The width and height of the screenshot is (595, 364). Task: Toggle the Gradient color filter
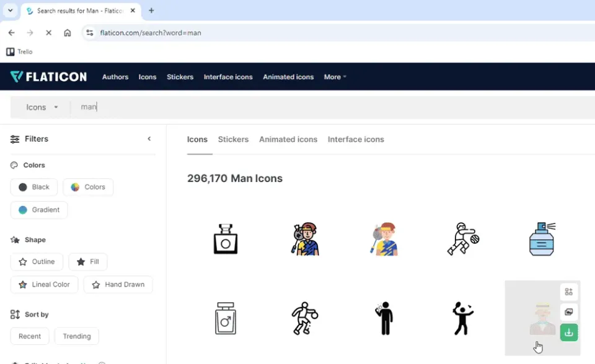[x=39, y=210]
